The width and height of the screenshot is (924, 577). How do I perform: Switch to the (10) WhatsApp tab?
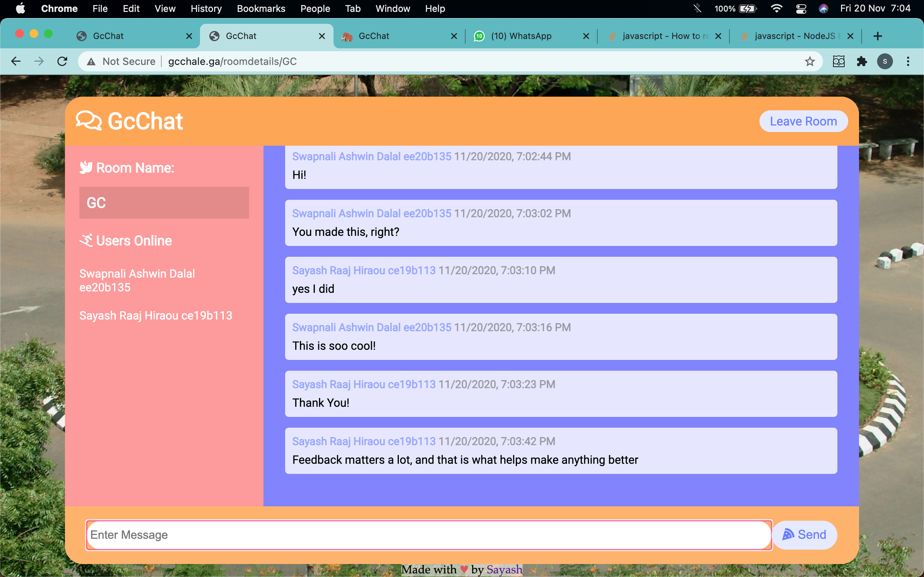pos(521,36)
